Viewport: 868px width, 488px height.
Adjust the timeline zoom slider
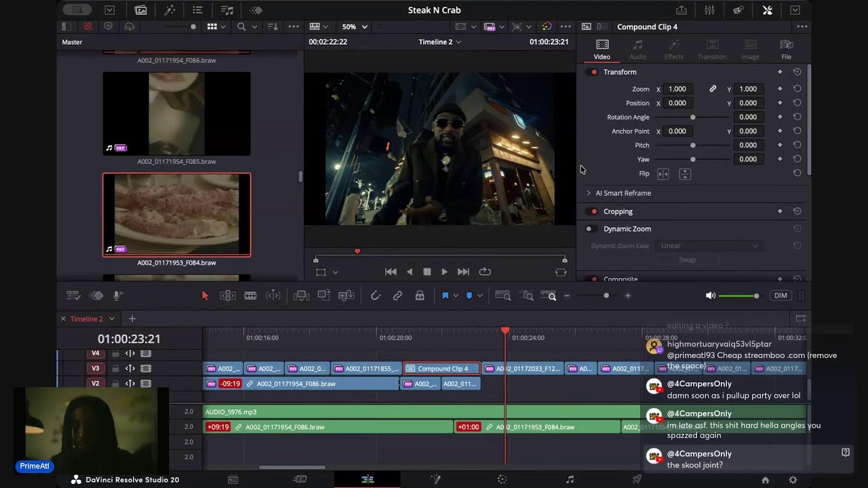[x=597, y=296]
